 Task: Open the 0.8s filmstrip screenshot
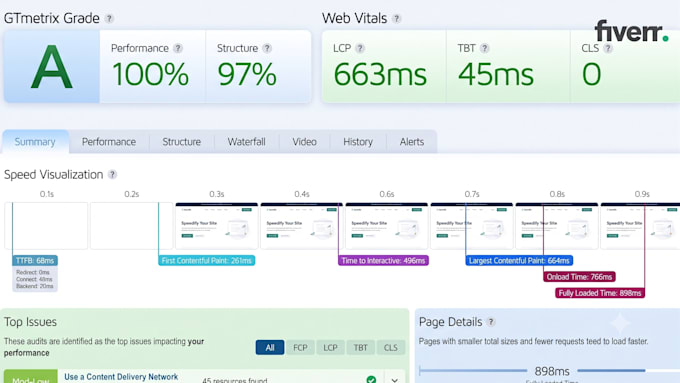tap(556, 226)
